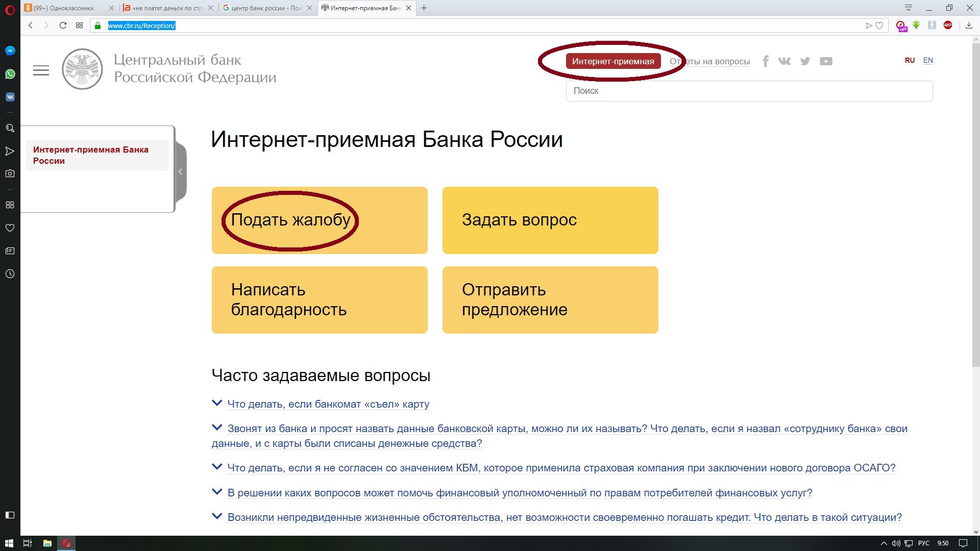The width and height of the screenshot is (980, 551).
Task: Click the Facebook icon in header
Action: [765, 61]
